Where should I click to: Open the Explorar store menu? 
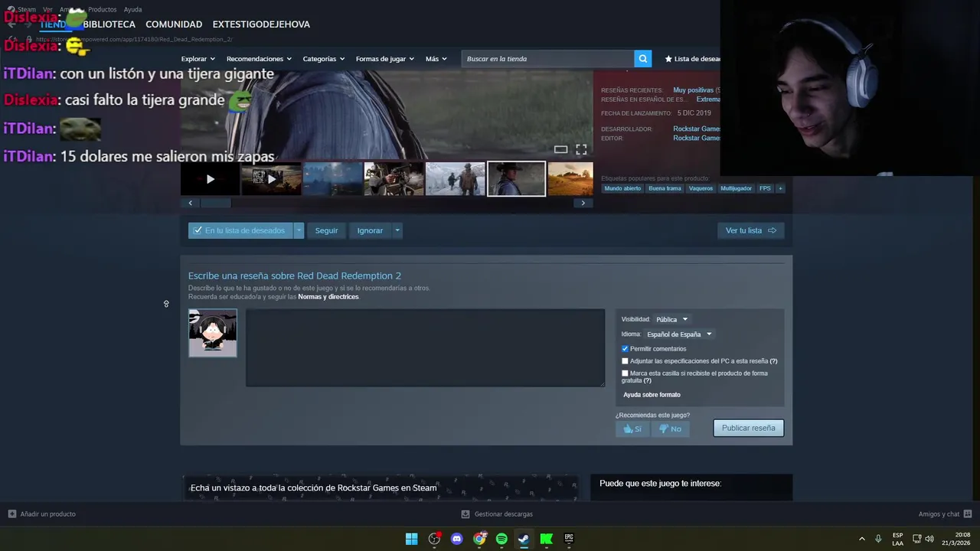(198, 59)
